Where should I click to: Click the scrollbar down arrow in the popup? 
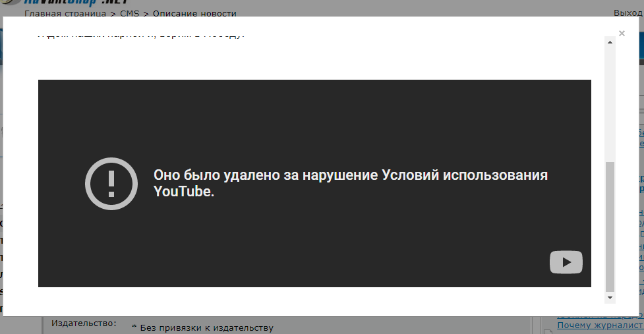[610, 298]
